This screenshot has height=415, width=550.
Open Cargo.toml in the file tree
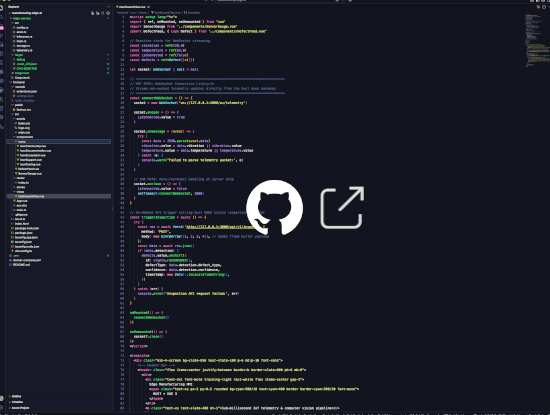(x=22, y=78)
